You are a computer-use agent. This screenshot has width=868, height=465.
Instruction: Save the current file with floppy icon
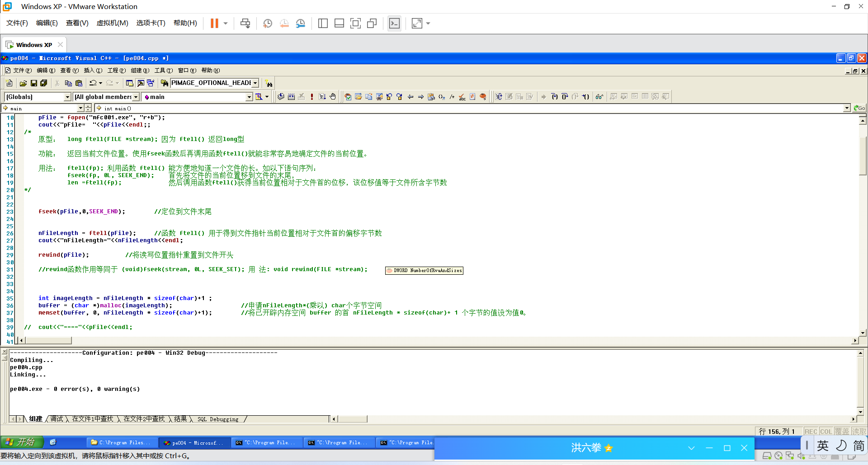(x=33, y=83)
